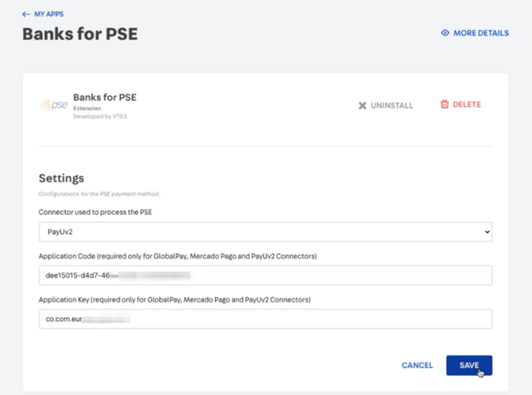Click the dropdown arrow of the connector select
Screen dimensions: 532x395
click(487, 232)
